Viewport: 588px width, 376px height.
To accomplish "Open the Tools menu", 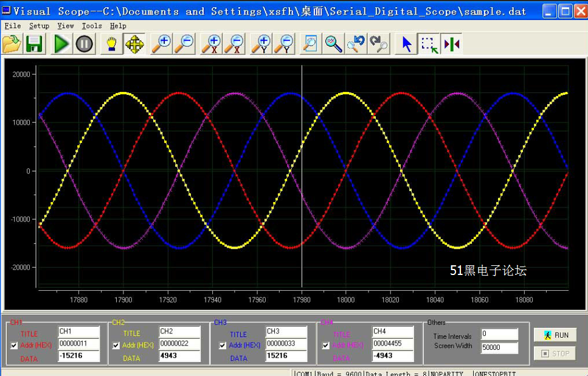I will [x=92, y=26].
